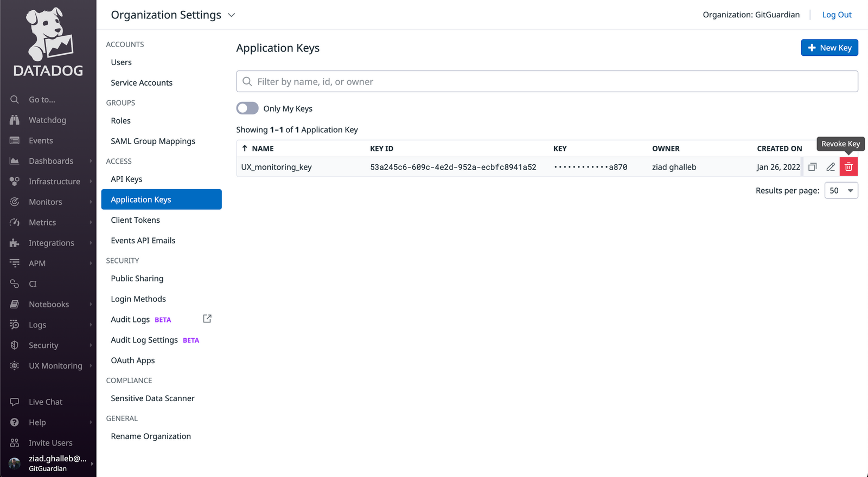Click the Notebooks icon
The image size is (868, 477).
click(15, 304)
